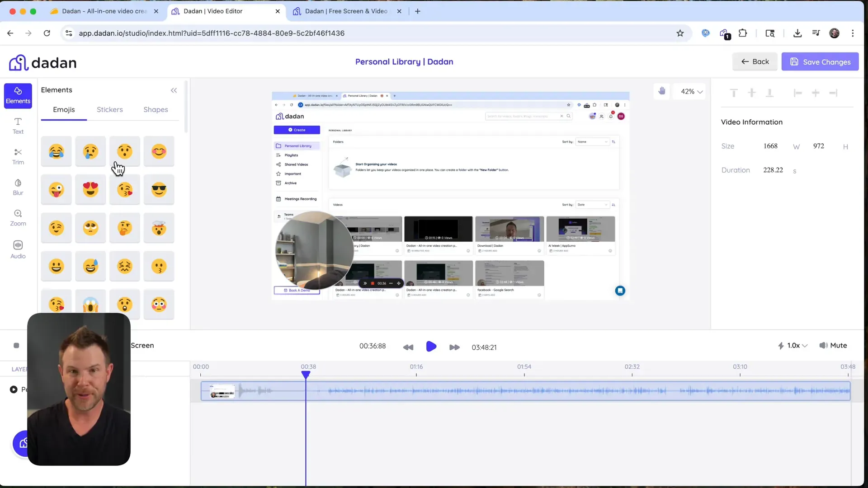Switch to the Shapes tab
Image resolution: width=868 pixels, height=488 pixels.
click(x=156, y=110)
